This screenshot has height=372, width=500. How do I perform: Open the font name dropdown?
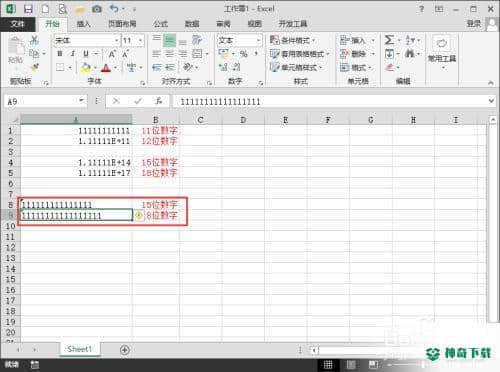pyautogui.click(x=117, y=40)
